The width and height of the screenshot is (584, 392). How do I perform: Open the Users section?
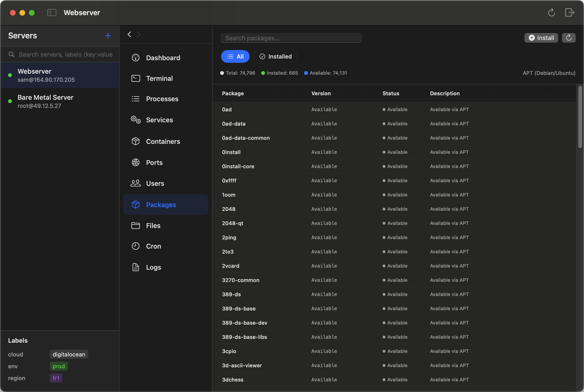[x=166, y=183]
